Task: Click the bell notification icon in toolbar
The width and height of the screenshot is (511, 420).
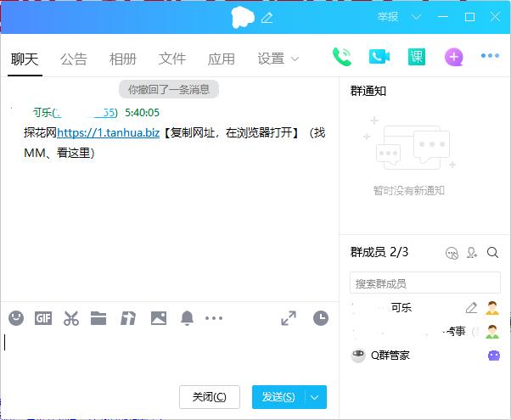Action: pyautogui.click(x=187, y=318)
